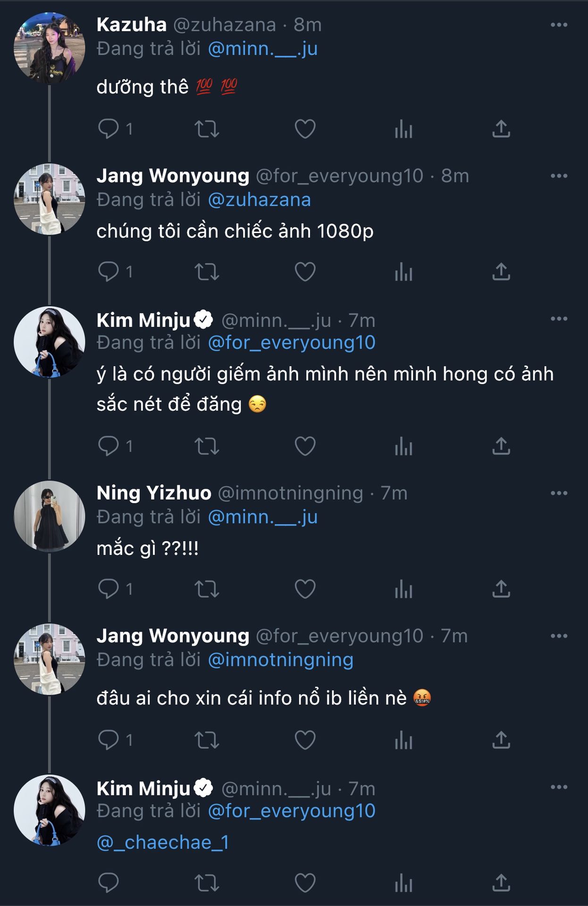Screen dimensions: 588x906
Task: Open Kazuha's profile picture
Action: click(x=50, y=48)
